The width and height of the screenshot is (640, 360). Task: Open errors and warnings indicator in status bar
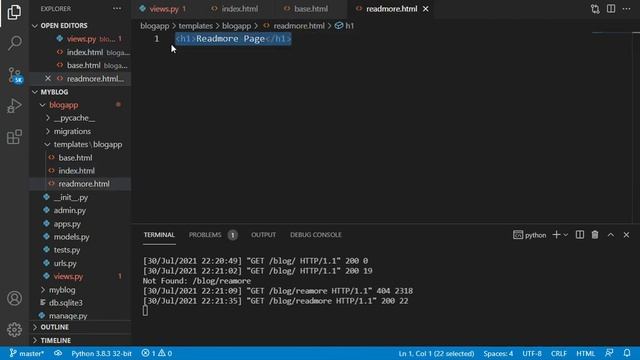(x=157, y=353)
